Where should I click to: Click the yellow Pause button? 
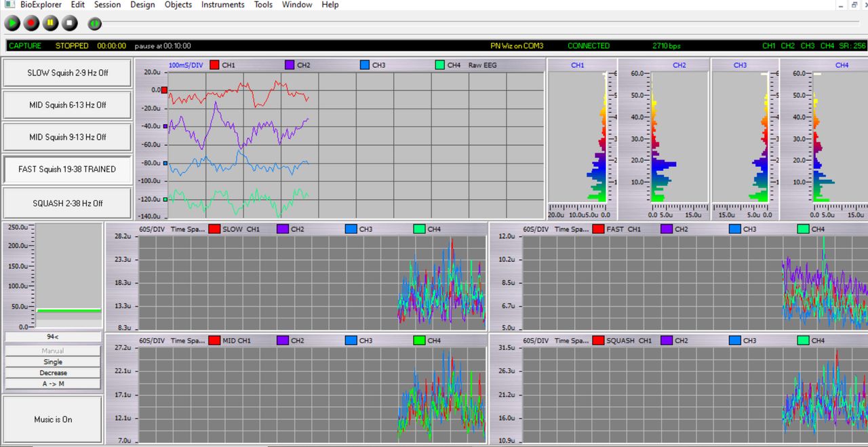pyautogui.click(x=50, y=24)
